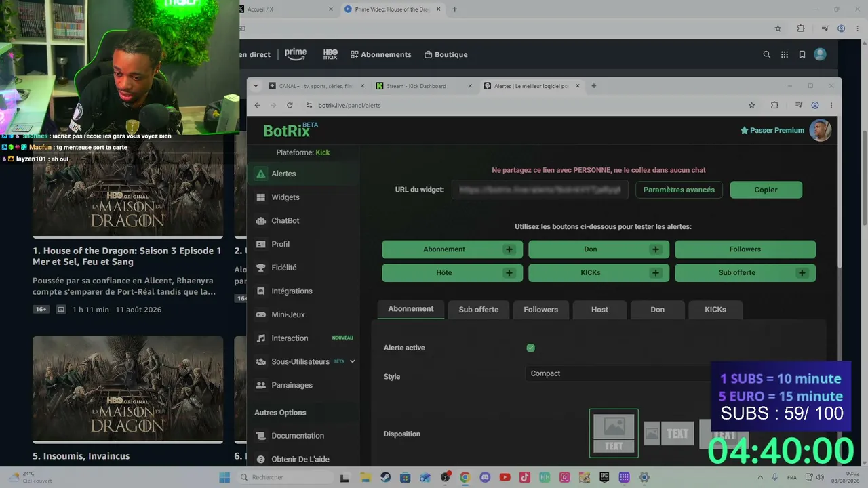Open the HBO Max channel logo
868x488 pixels.
[330, 54]
